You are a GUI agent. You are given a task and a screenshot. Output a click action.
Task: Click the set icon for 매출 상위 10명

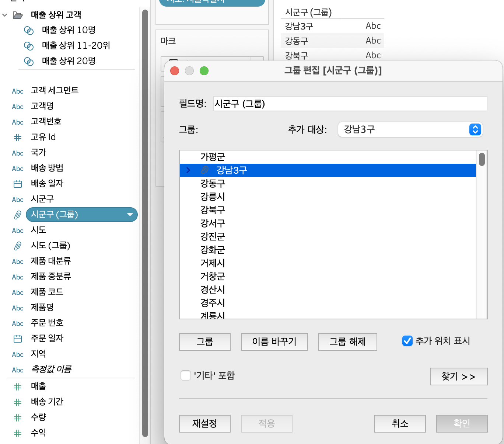tap(29, 30)
